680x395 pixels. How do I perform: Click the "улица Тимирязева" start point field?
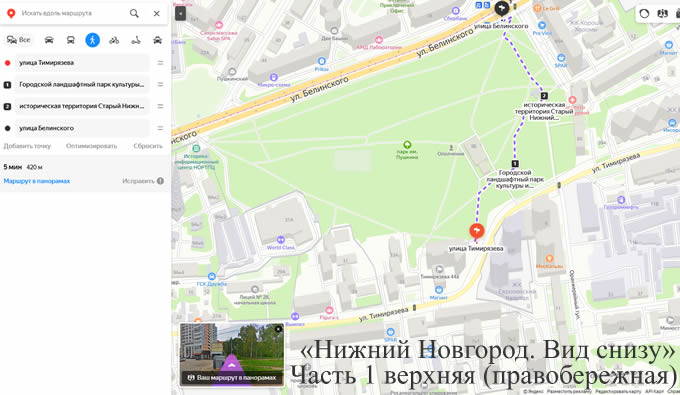point(82,63)
